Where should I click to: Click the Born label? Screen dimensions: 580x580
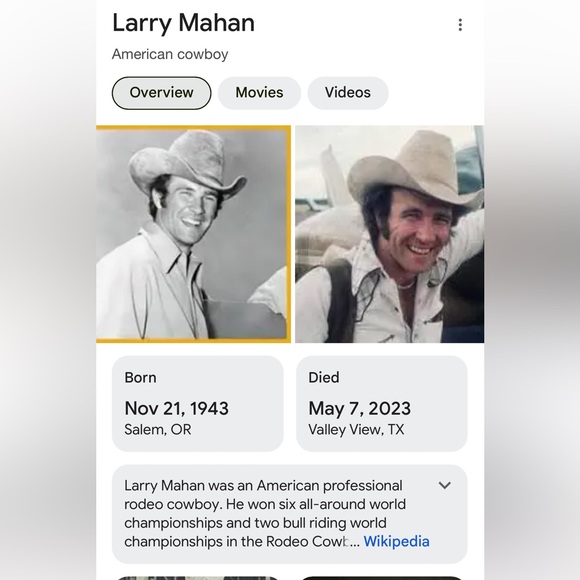(141, 378)
